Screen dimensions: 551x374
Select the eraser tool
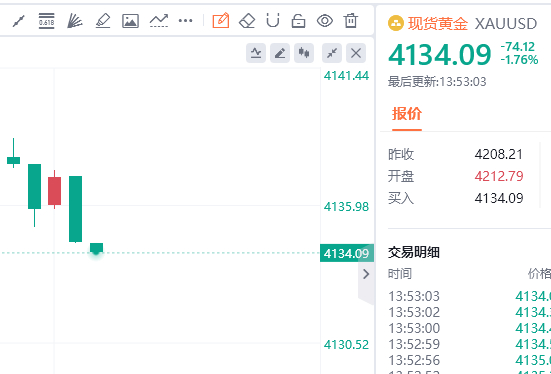click(x=247, y=21)
